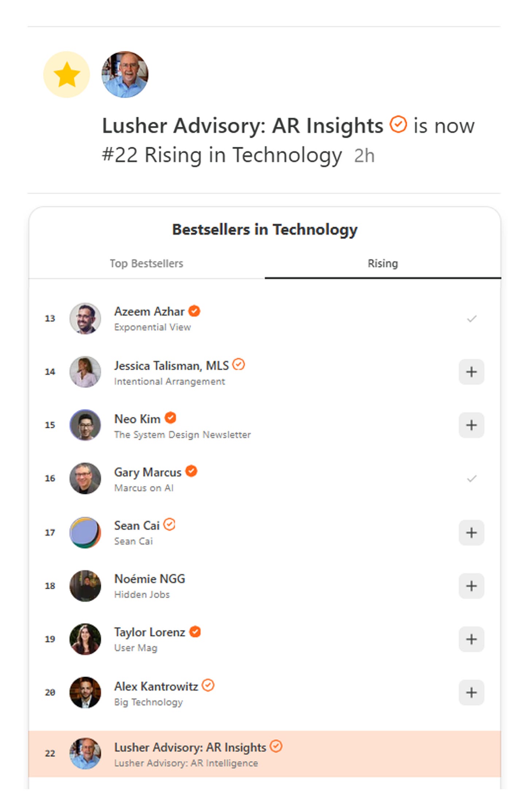Open Azeem Azhar profile name link
Screen dimensions: 531x812
(x=150, y=311)
